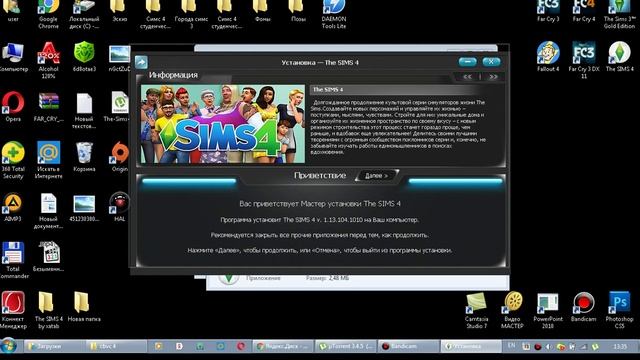Click the 'The SIMS 4' description heading
This screenshot has width=640, height=360.
[x=328, y=89]
